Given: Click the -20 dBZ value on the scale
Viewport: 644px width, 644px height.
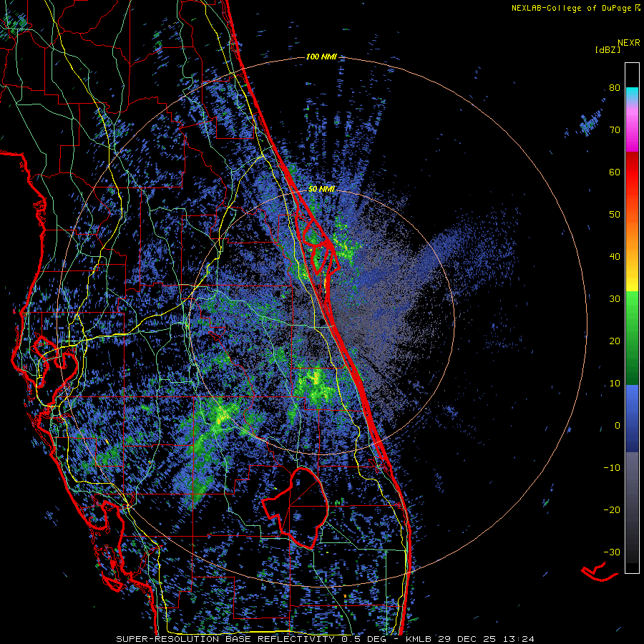Looking at the screenshot, I should (612, 510).
